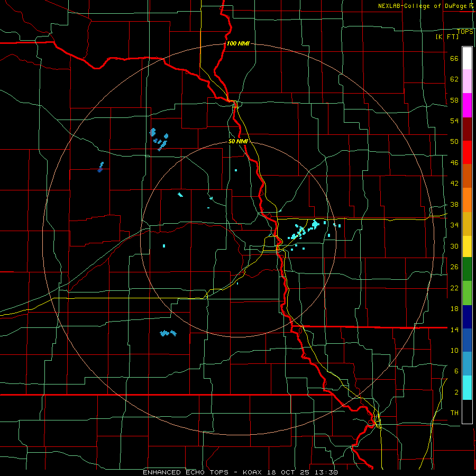Image resolution: width=476 pixels, height=476 pixels.
Task: Click legend value "66"
Action: coord(454,59)
